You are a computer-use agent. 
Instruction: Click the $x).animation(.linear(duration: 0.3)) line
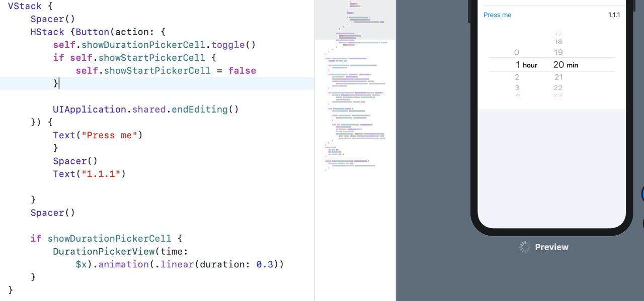click(x=180, y=264)
